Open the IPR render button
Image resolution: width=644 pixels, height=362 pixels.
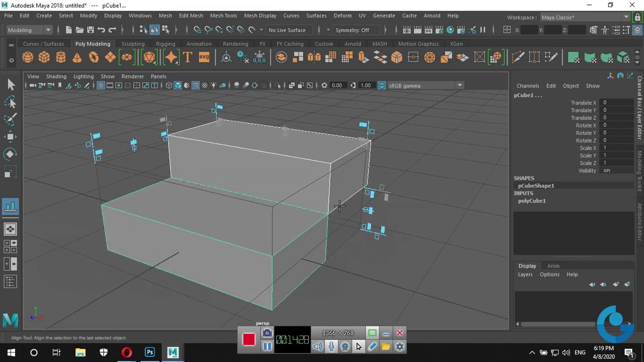pos(428,30)
